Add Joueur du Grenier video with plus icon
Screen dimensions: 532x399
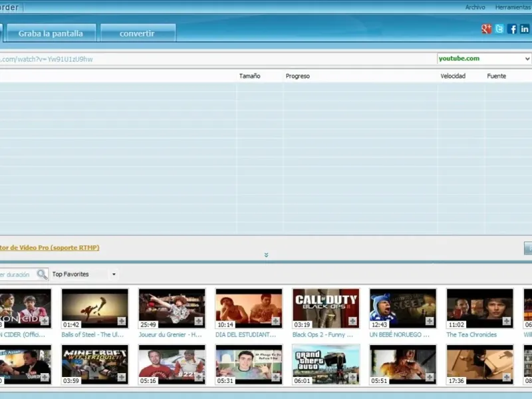tap(198, 321)
